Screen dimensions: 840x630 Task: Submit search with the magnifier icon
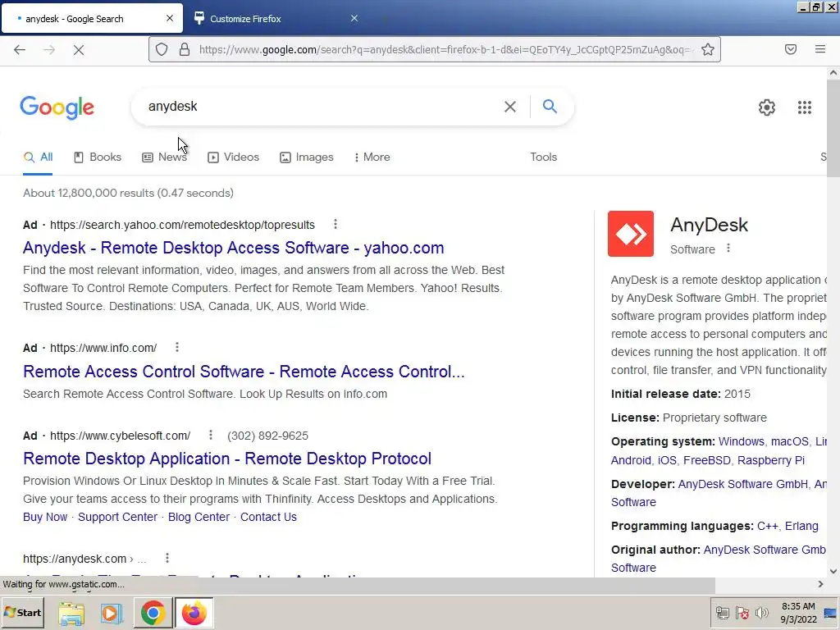point(550,106)
